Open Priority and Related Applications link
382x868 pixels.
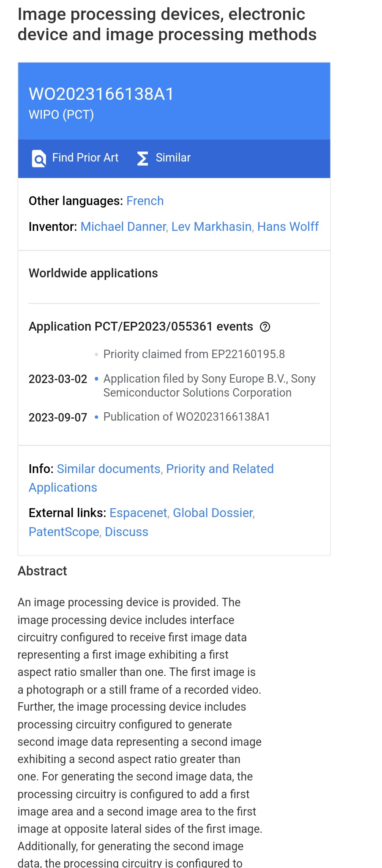(151, 478)
